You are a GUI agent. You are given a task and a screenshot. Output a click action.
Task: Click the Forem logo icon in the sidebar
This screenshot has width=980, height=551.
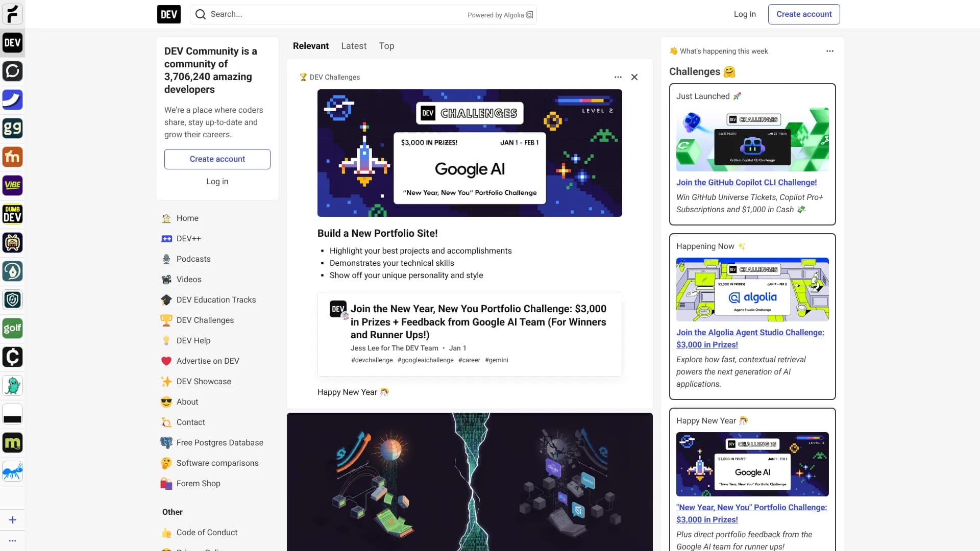12,14
